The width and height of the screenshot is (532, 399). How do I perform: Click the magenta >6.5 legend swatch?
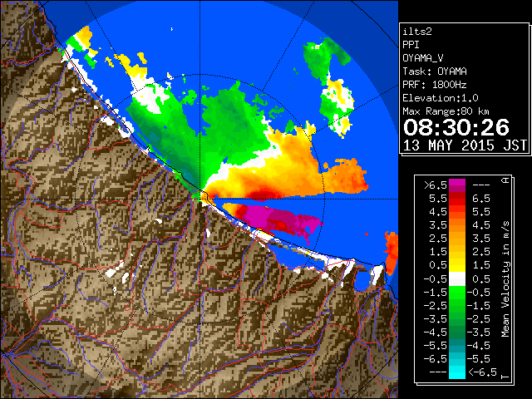(x=457, y=184)
